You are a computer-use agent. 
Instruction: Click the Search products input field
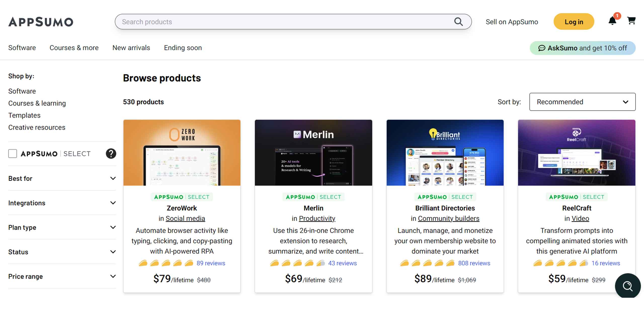pos(284,22)
